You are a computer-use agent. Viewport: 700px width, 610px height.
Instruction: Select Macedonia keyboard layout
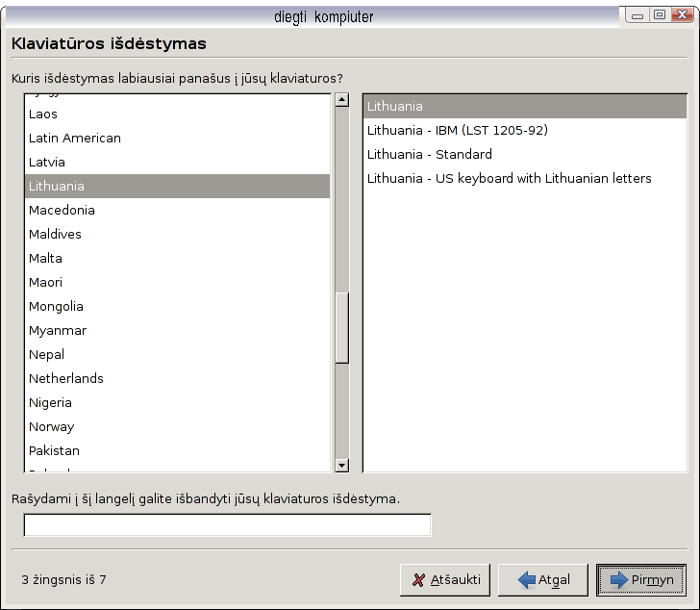click(62, 210)
